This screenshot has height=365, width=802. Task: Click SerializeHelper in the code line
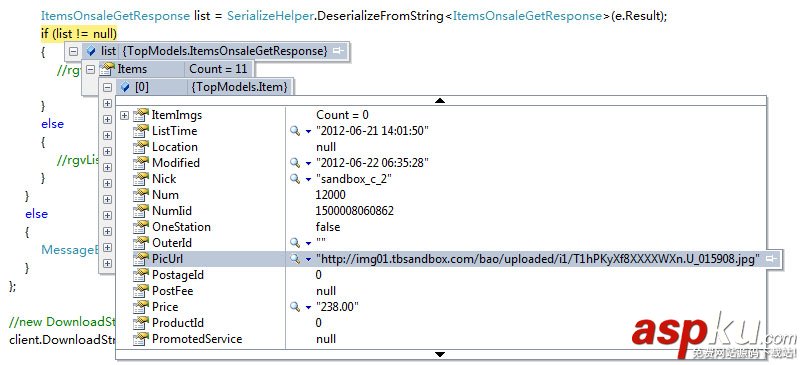coord(270,16)
